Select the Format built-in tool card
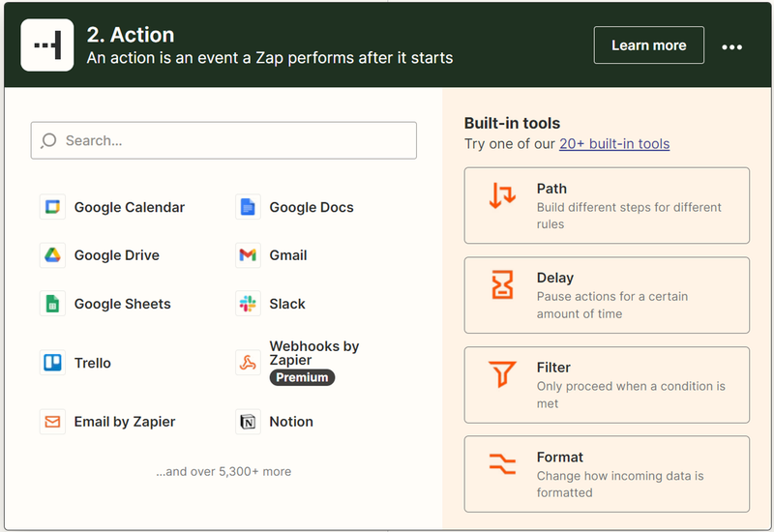Image resolution: width=774 pixels, height=532 pixels. point(607,474)
